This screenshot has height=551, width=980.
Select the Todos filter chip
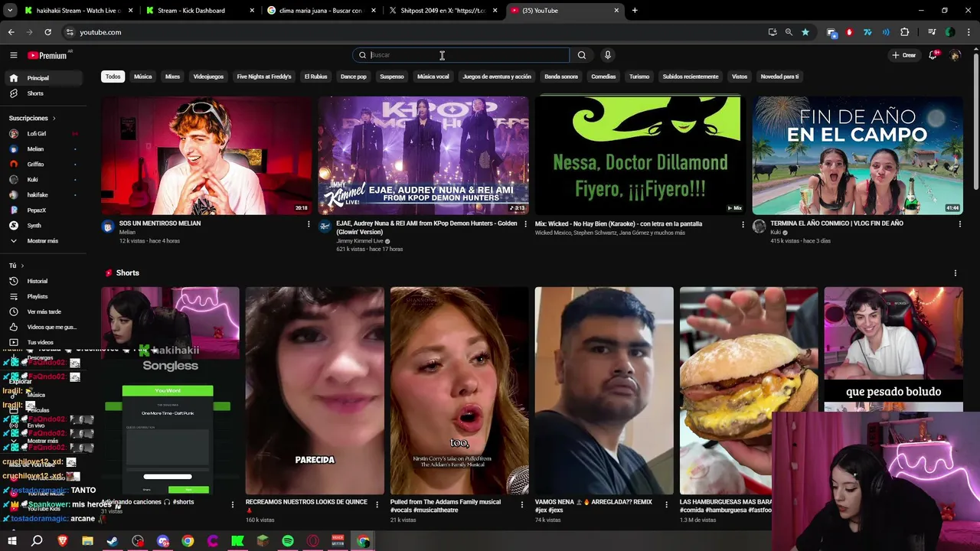pyautogui.click(x=113, y=77)
